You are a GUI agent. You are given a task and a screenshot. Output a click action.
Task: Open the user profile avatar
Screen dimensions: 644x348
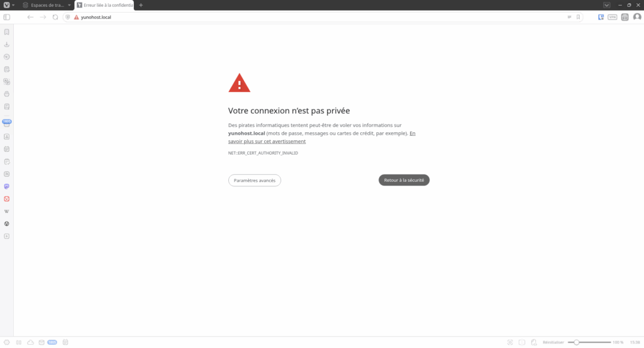(x=637, y=17)
